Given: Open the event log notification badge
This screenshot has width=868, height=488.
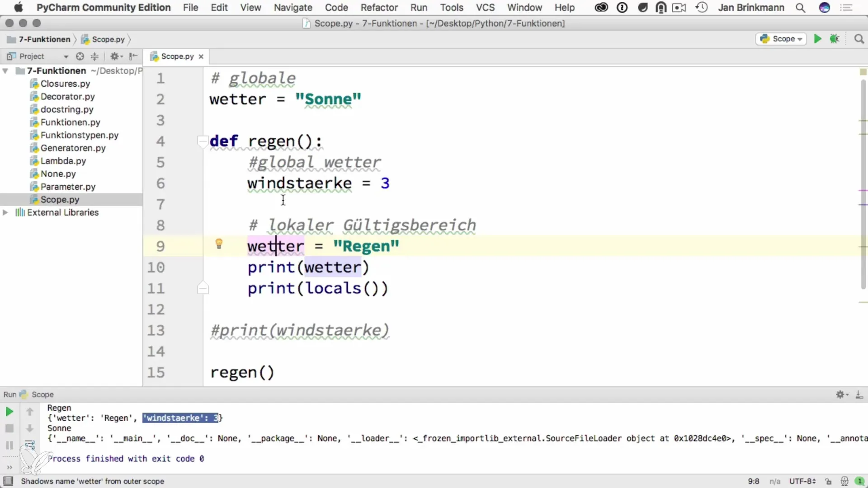Looking at the screenshot, I should (859, 481).
